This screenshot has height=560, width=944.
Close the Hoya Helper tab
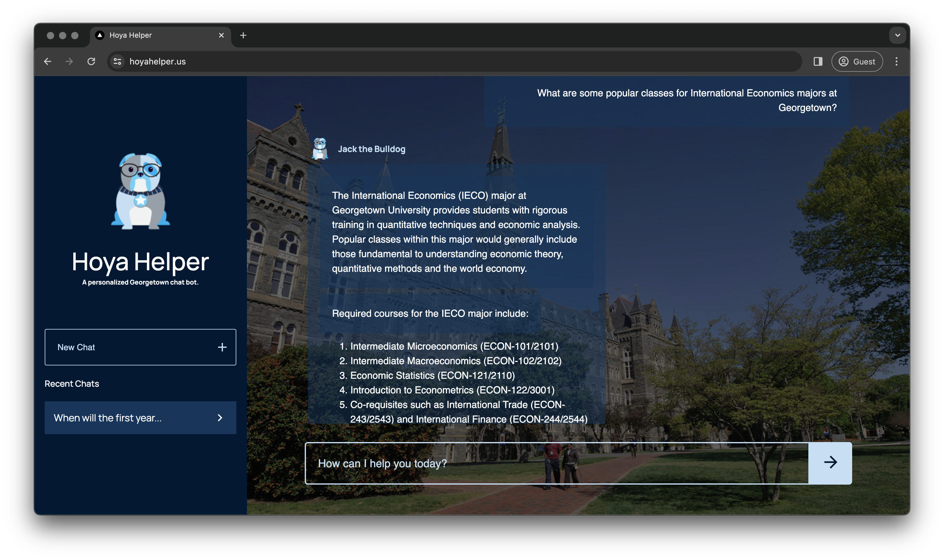coord(221,35)
